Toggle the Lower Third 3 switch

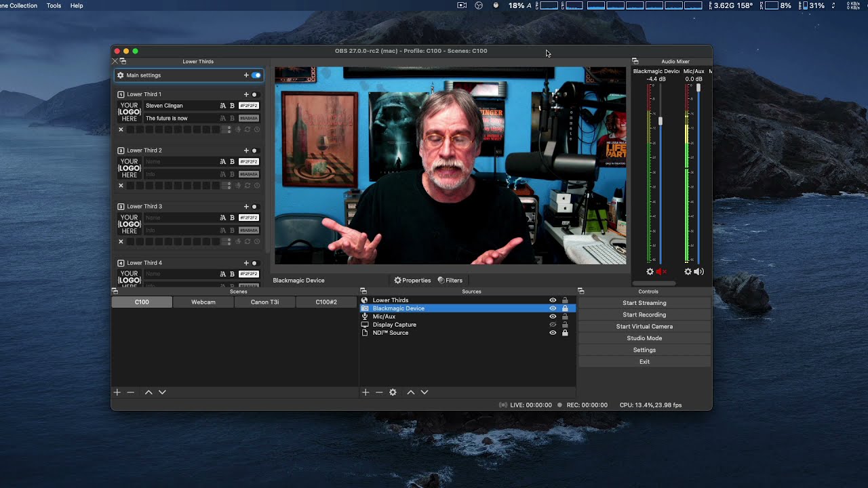pyautogui.click(x=255, y=207)
